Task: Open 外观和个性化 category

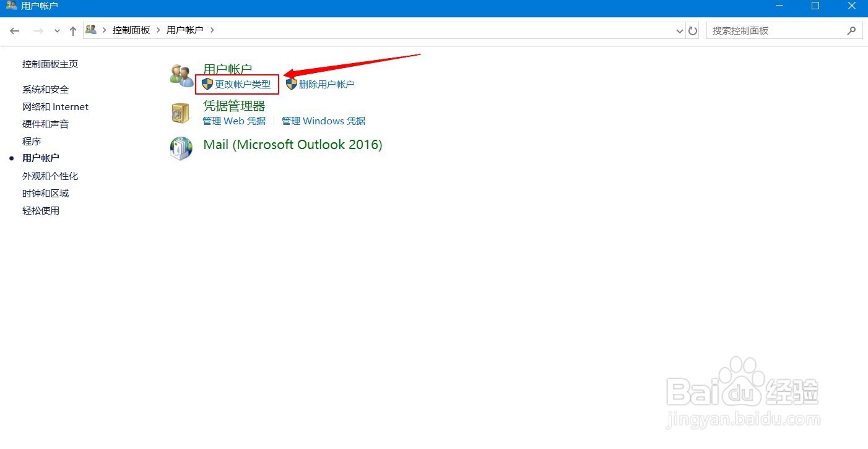Action: pos(50,176)
